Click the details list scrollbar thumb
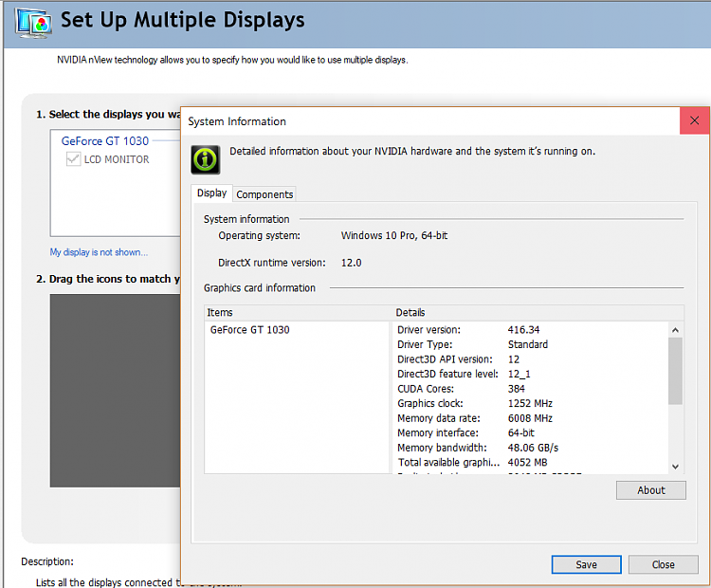 pyautogui.click(x=675, y=371)
